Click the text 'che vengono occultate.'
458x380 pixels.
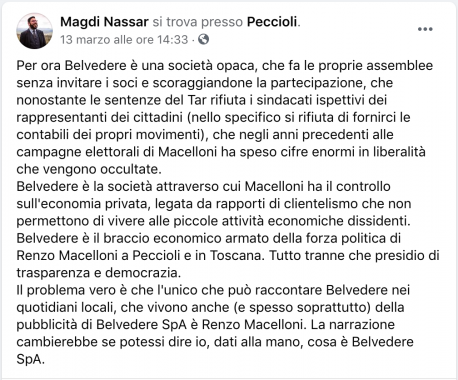[x=89, y=169]
